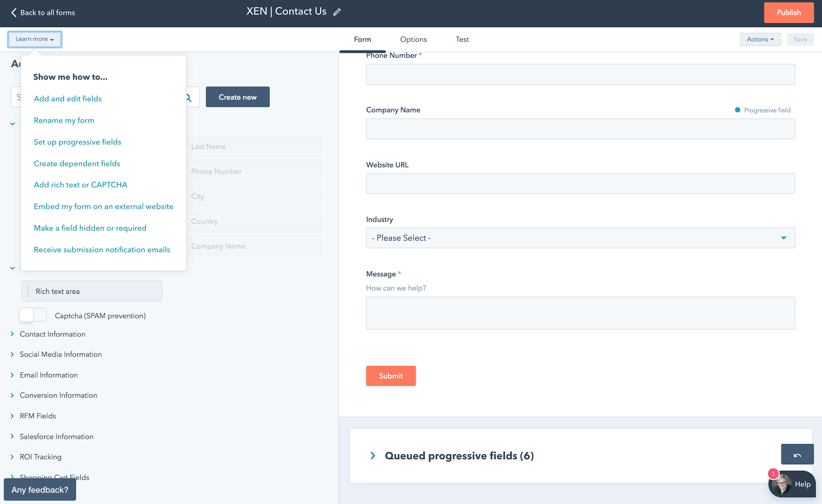
Task: Toggle Captcha SPAM prevention switch
Action: pyautogui.click(x=33, y=315)
